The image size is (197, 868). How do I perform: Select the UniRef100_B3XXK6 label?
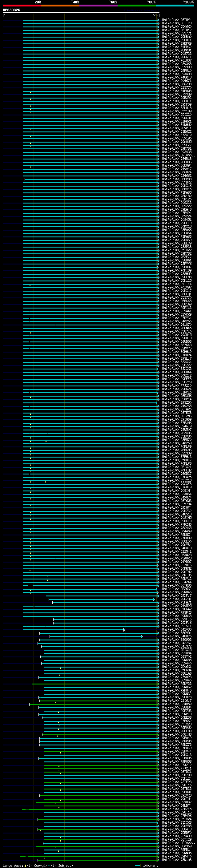(177, 822)
